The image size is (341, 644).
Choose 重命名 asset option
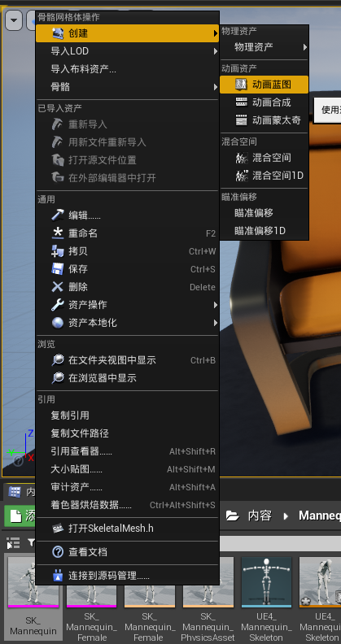(127, 233)
